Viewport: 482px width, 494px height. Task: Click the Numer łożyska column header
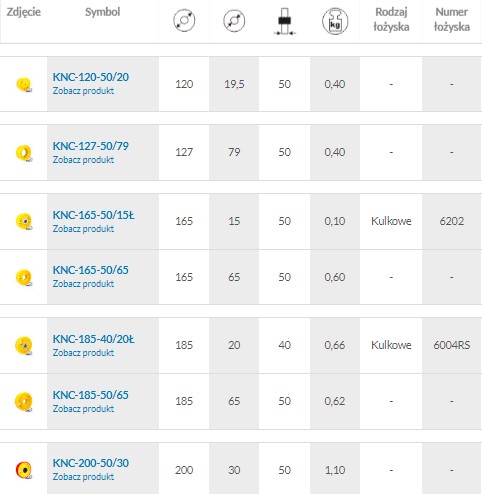coord(452,19)
